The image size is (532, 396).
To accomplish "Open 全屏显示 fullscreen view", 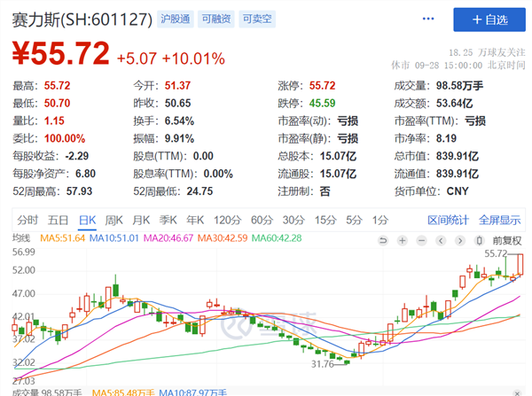I will 500,220.
